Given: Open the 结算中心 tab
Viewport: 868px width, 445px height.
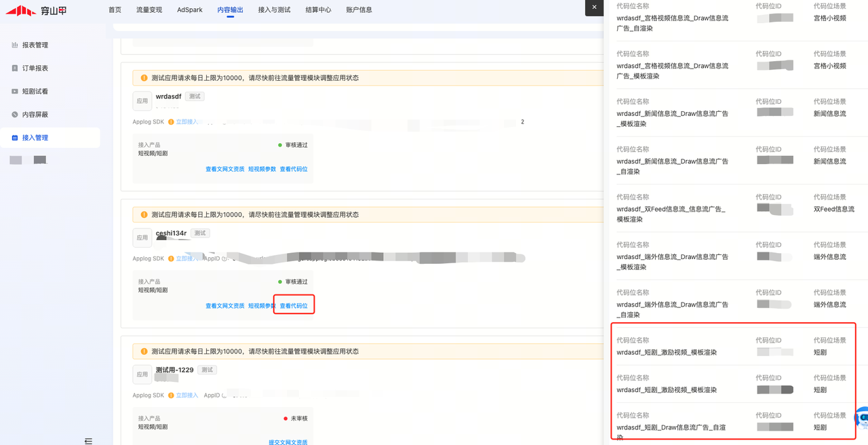Looking at the screenshot, I should point(318,10).
